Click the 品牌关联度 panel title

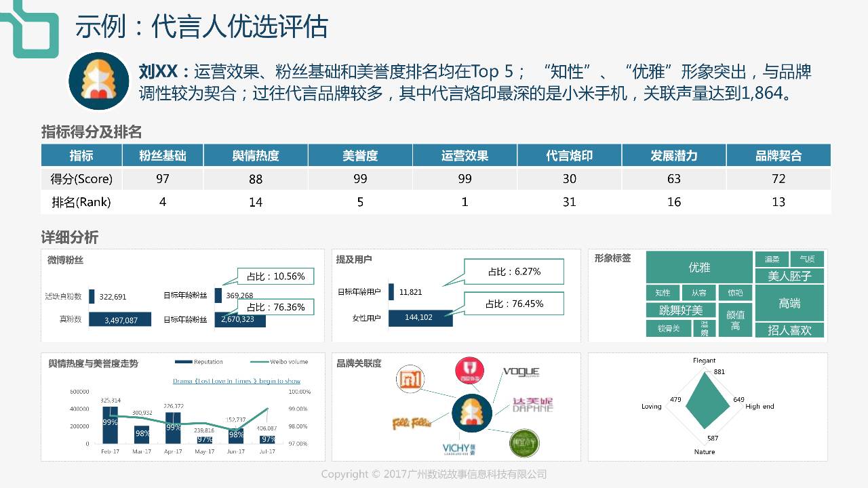[x=359, y=363]
